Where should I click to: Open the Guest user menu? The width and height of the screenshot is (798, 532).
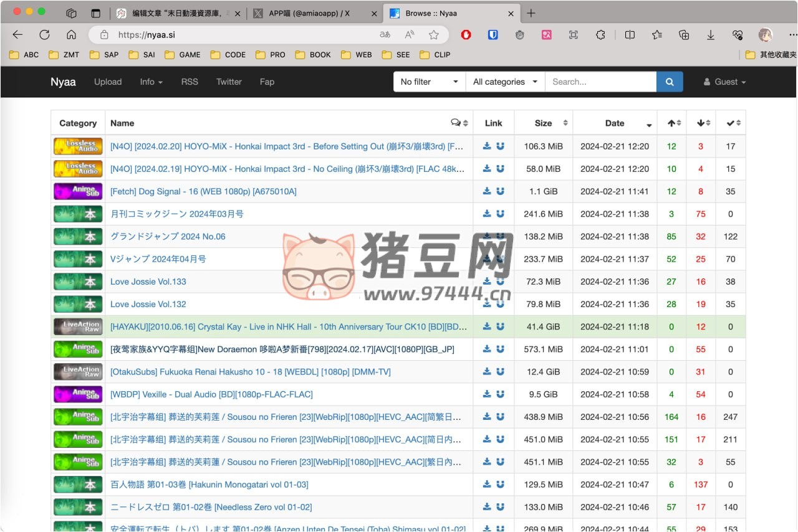tap(724, 82)
